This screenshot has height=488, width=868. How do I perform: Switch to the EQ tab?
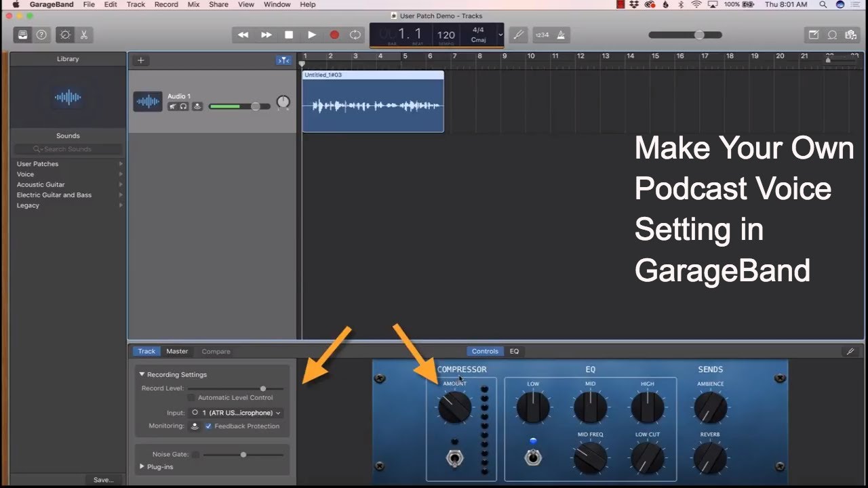pos(514,351)
